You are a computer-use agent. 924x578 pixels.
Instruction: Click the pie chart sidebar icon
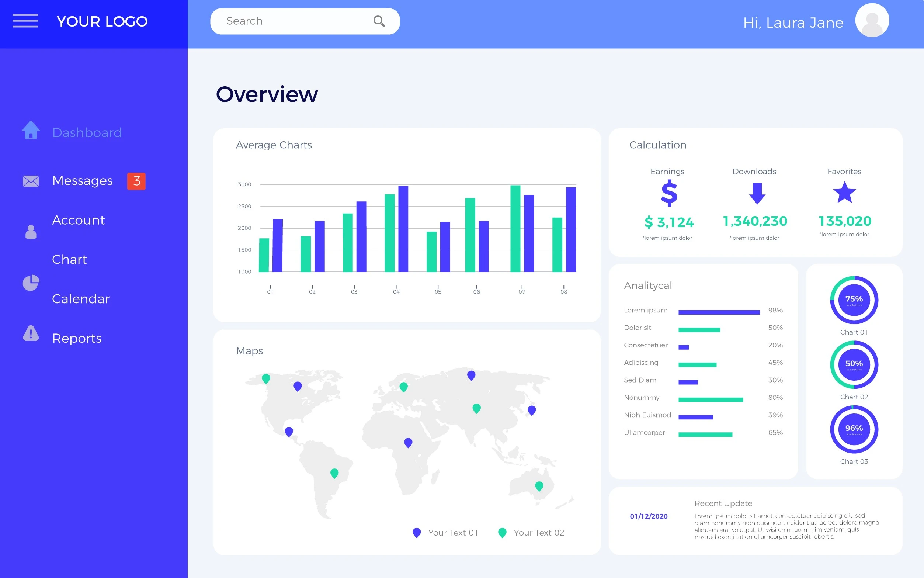click(x=31, y=283)
